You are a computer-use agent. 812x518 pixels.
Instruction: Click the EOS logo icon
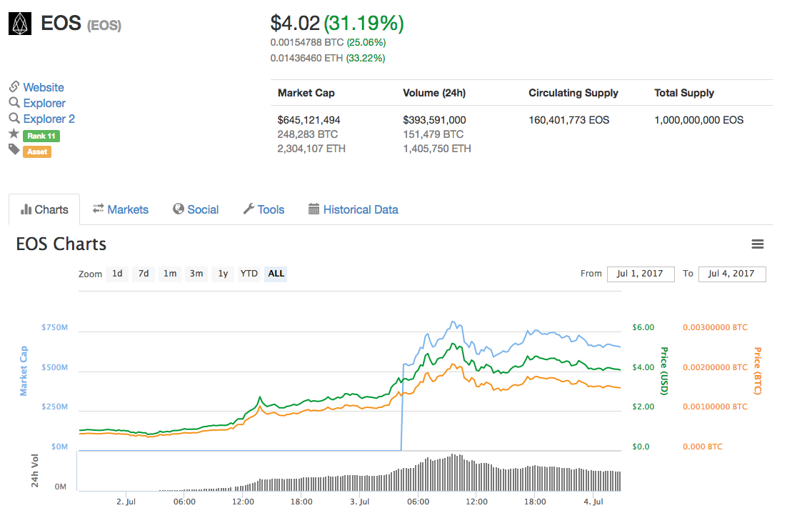[x=20, y=24]
